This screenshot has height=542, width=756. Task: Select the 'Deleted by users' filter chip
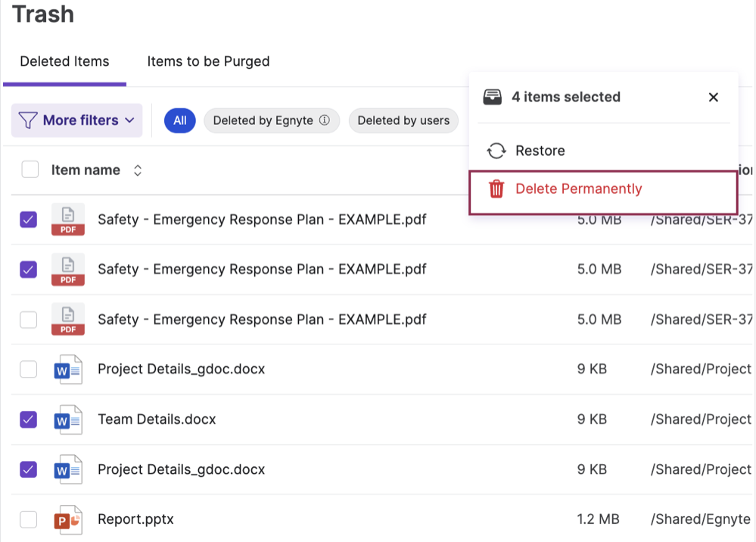403,120
